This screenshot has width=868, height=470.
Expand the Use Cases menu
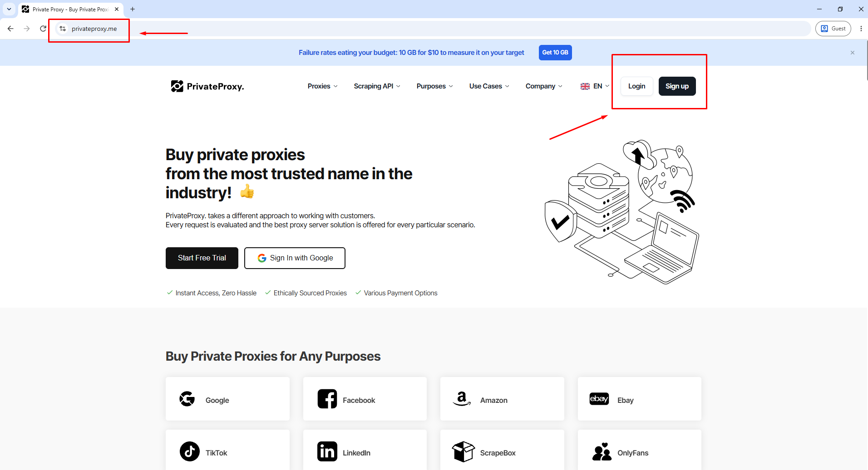(489, 86)
